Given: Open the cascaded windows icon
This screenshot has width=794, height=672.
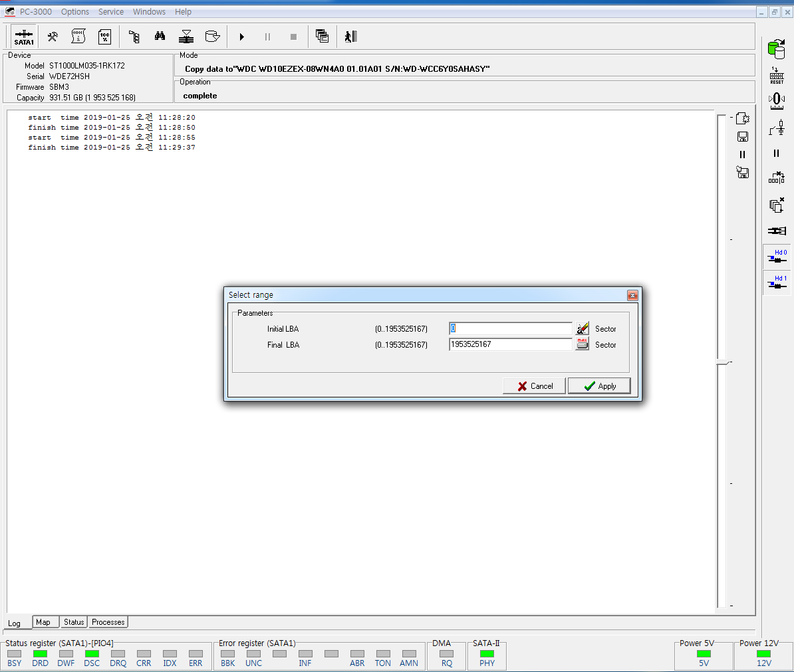Looking at the screenshot, I should (x=322, y=36).
